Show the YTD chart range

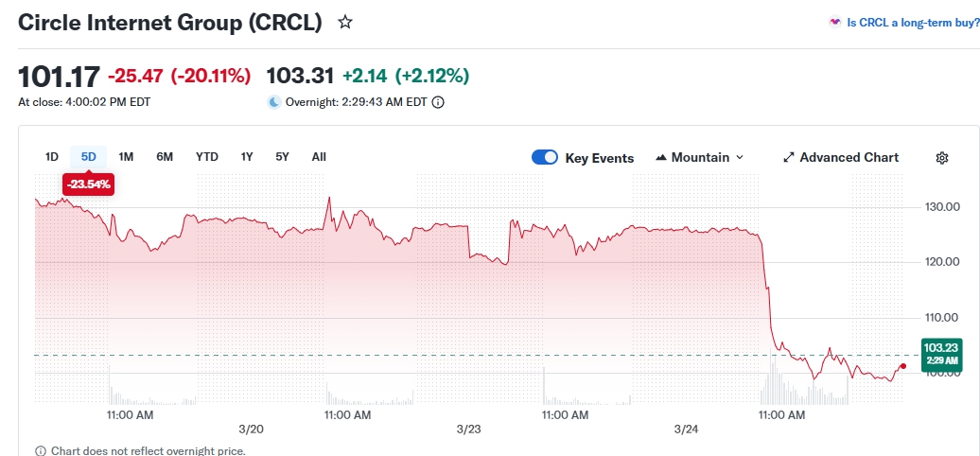[x=207, y=157]
